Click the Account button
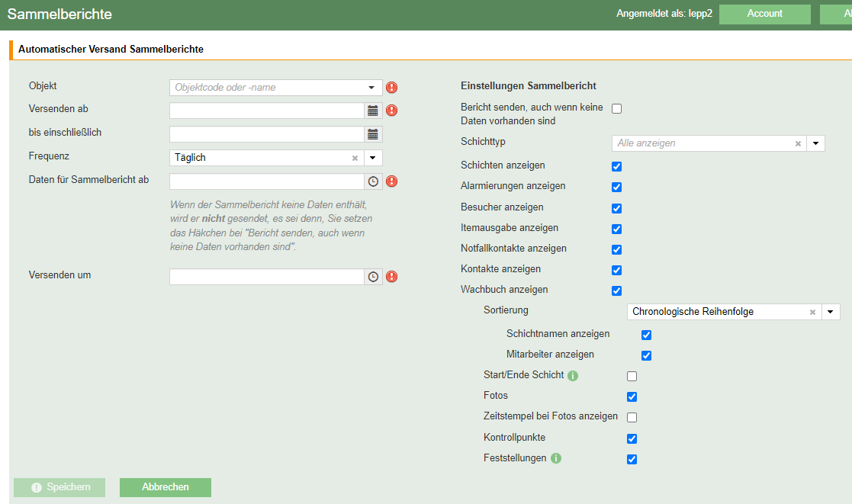Screen dimensions: 852x504 point(764,14)
